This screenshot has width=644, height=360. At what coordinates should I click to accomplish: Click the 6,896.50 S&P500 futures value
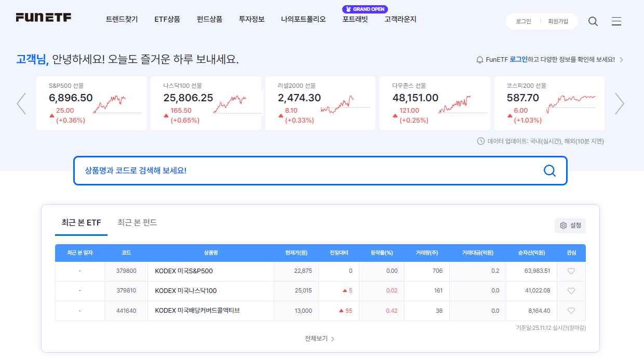click(71, 98)
